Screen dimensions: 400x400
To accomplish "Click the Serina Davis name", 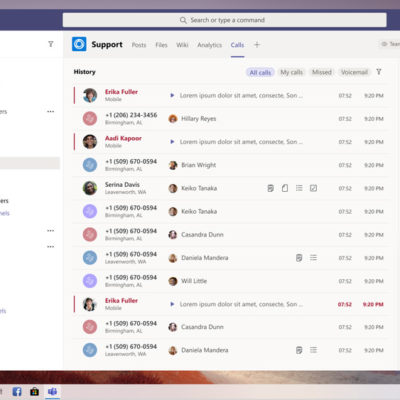I will (x=122, y=184).
